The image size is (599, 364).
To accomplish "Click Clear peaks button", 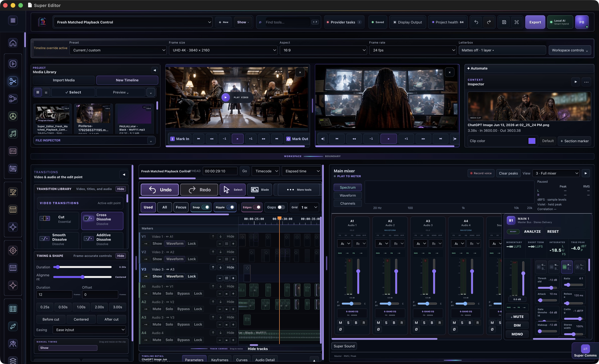I will click(x=508, y=173).
